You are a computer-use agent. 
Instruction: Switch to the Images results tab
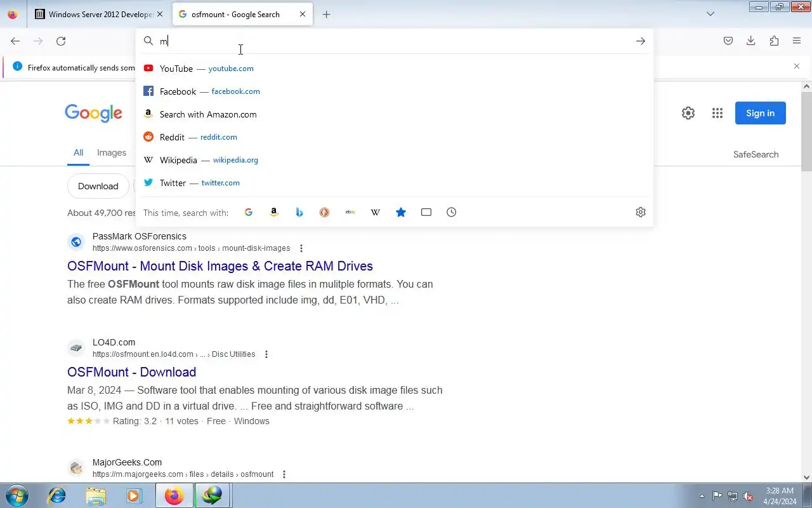(x=112, y=152)
